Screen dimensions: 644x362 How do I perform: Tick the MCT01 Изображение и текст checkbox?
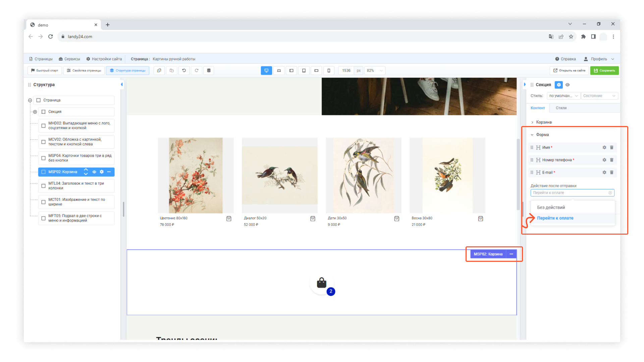44,202
